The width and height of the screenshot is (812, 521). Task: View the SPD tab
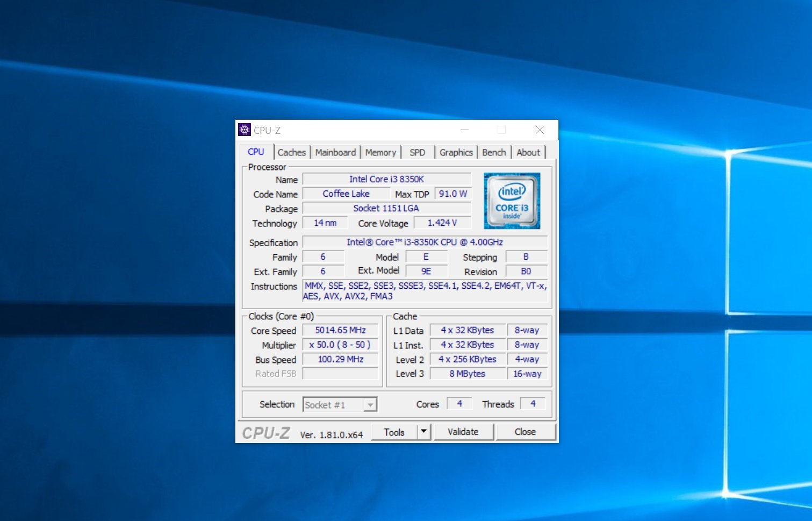pos(417,153)
